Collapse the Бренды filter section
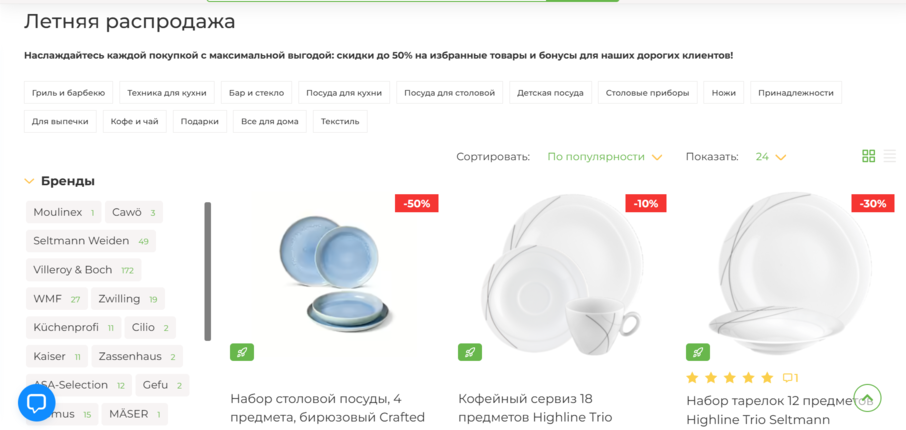This screenshot has height=430, width=906. click(60, 181)
